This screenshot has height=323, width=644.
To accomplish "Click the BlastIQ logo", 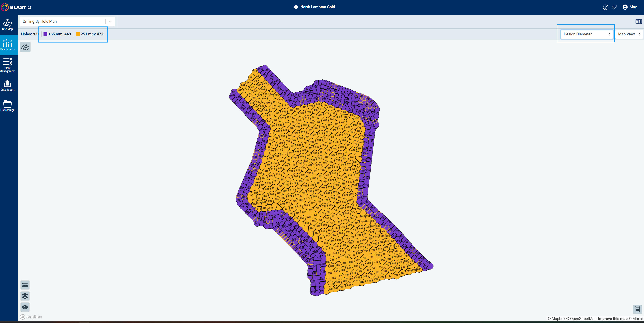I will click(x=17, y=7).
